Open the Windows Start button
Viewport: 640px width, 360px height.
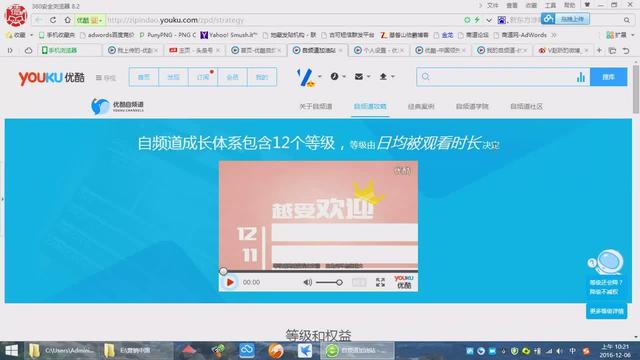pyautogui.click(x=11, y=350)
